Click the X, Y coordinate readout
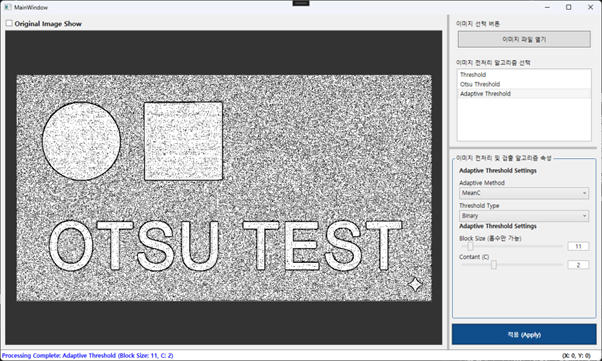The image size is (602, 361). point(577,356)
